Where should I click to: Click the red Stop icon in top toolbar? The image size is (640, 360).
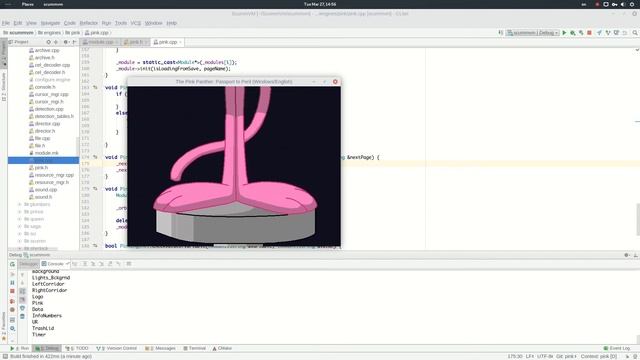point(589,33)
